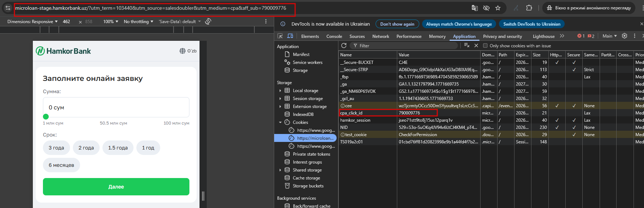
Task: Click the refresh cookies icon
Action: tap(344, 45)
